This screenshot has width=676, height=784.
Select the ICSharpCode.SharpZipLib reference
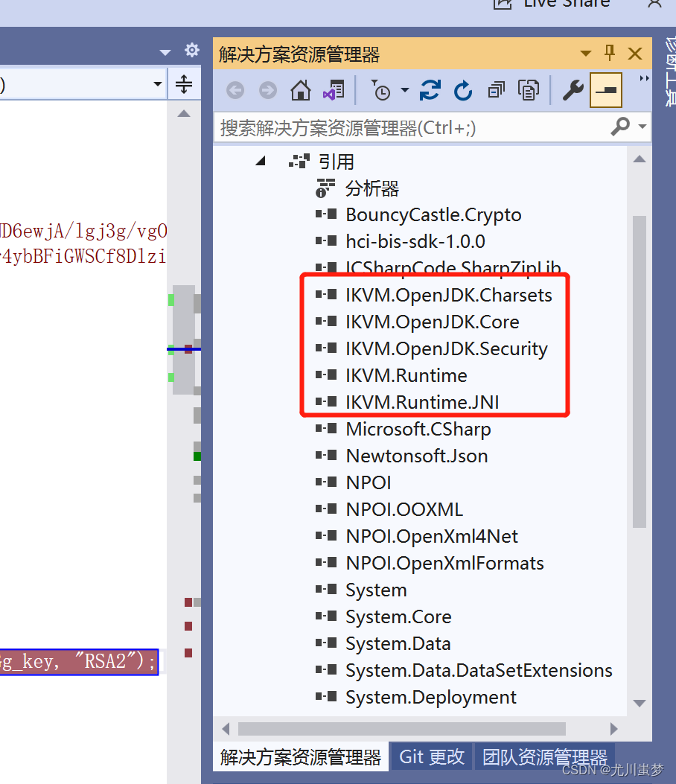[453, 268]
